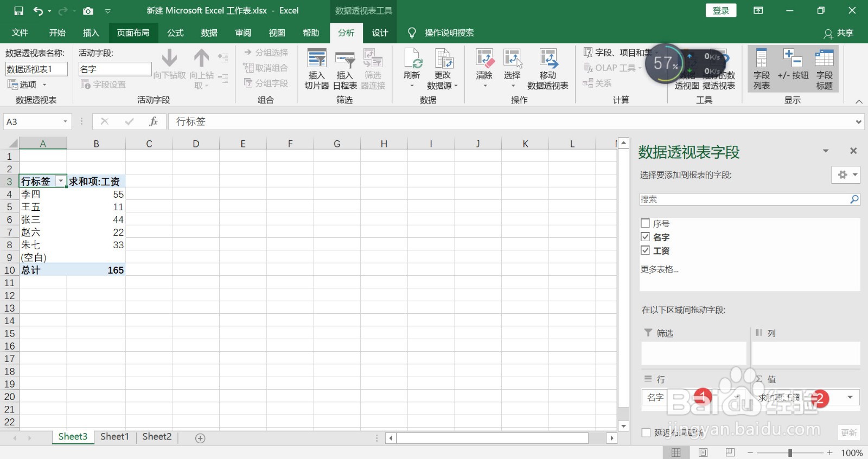The image size is (868, 459).
Task: Click the 更新 update button
Action: (x=848, y=432)
